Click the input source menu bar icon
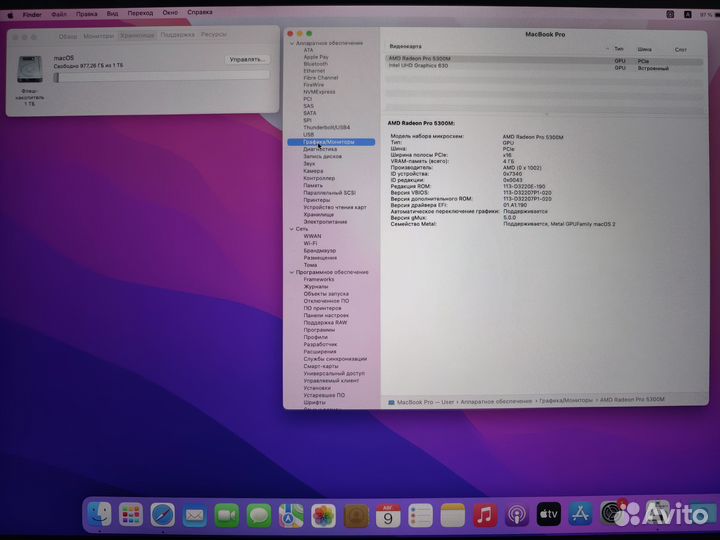Screen dimensions: 720x540 [x=687, y=15]
